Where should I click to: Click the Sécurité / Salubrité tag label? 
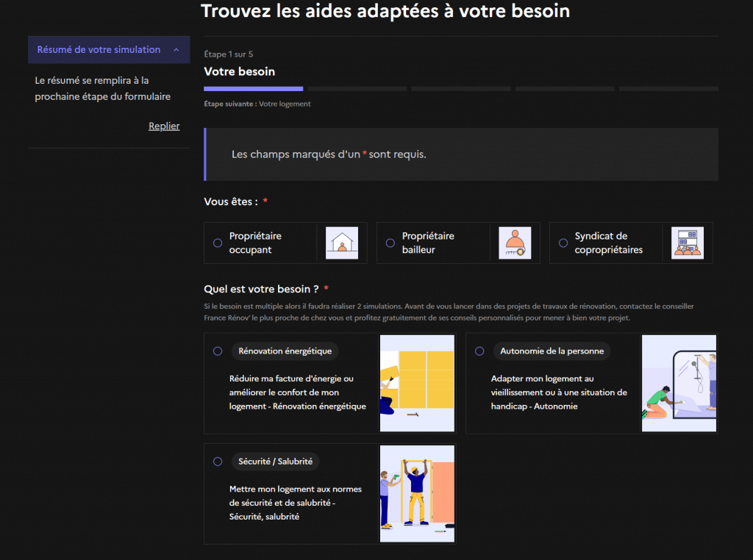pos(275,462)
